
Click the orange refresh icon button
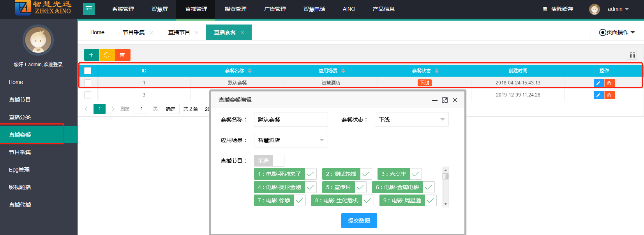(x=107, y=55)
